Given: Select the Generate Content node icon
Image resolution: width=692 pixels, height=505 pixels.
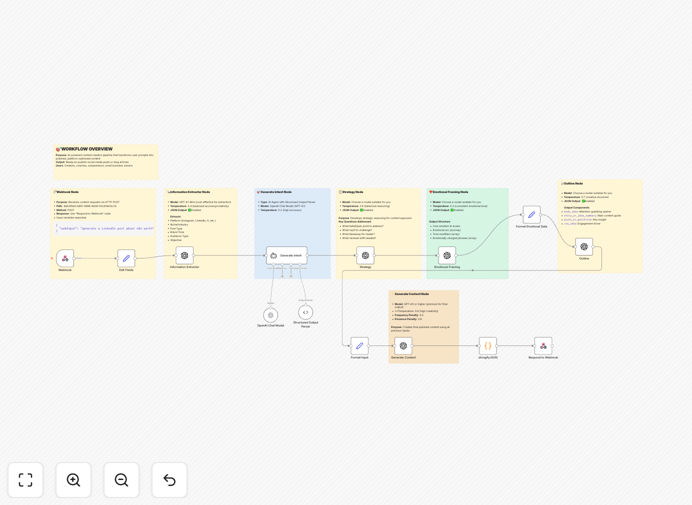Looking at the screenshot, I should tap(403, 346).
